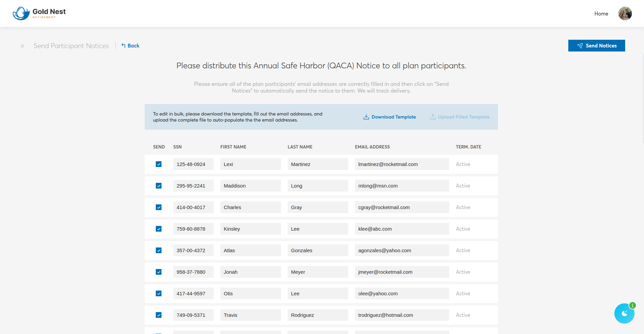
Task: Edit email field olee@yahoo.com
Action: click(x=402, y=294)
